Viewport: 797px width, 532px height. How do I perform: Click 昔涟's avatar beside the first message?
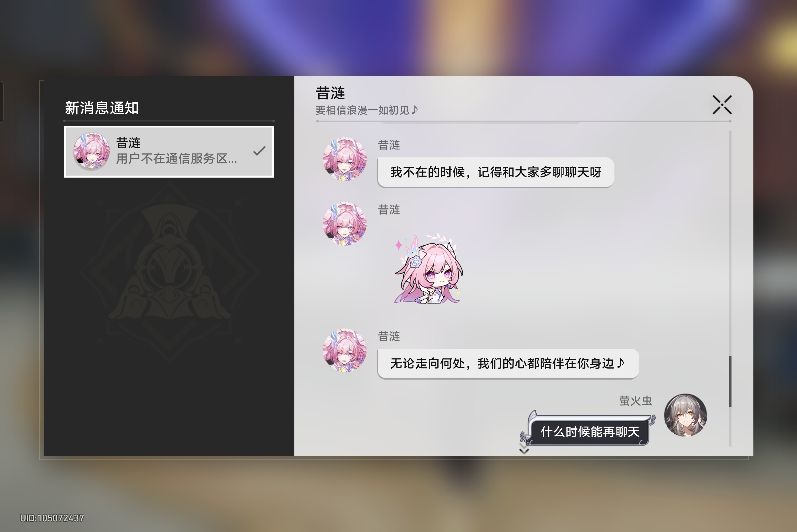344,159
